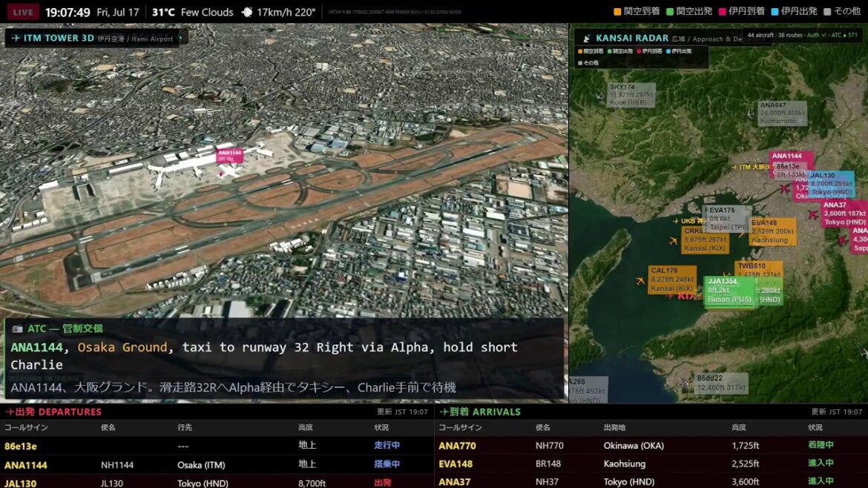The height and width of the screenshot is (488, 868).
Task: Click the 搭乗中 status for ANA1144
Action: pos(387,464)
